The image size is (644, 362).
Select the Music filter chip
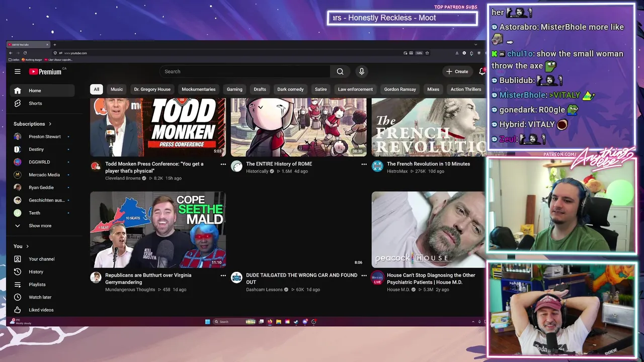(x=117, y=89)
